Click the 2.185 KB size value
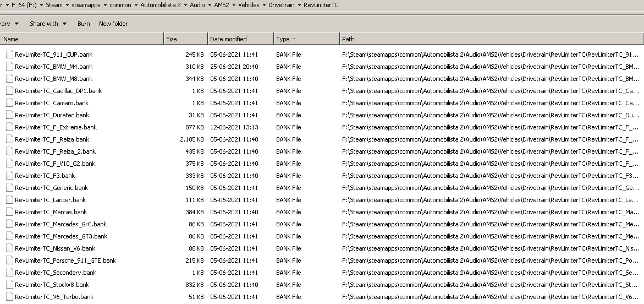Viewport: 644px width, 304px height. click(x=192, y=139)
